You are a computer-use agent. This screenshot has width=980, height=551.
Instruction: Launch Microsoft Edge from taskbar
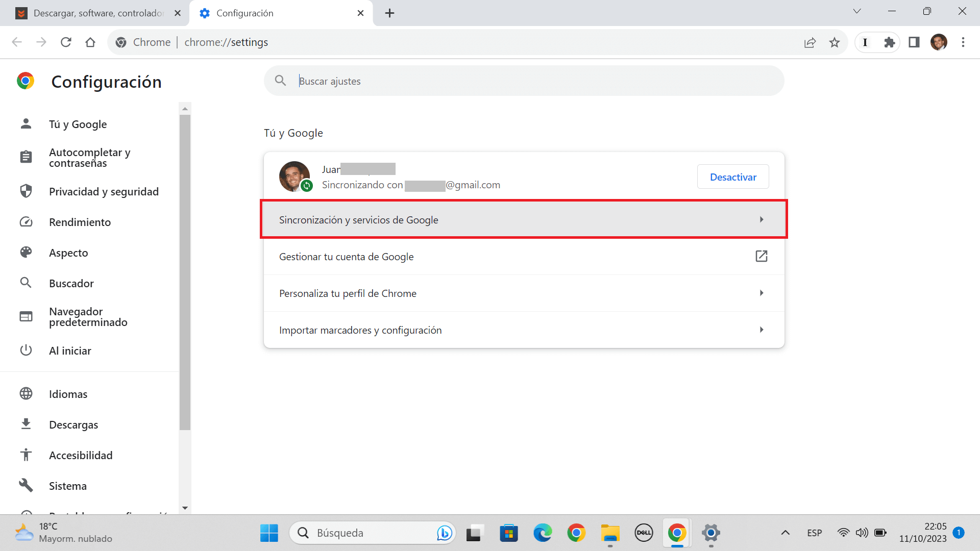(x=543, y=533)
